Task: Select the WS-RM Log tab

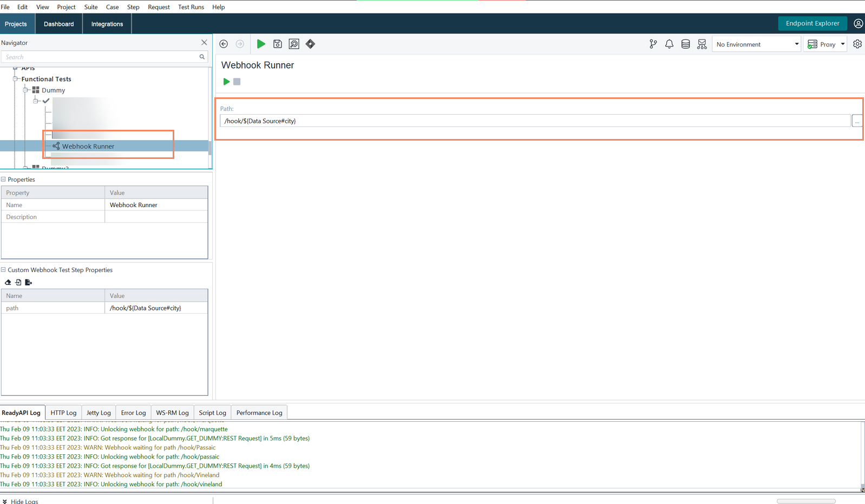Action: tap(172, 413)
